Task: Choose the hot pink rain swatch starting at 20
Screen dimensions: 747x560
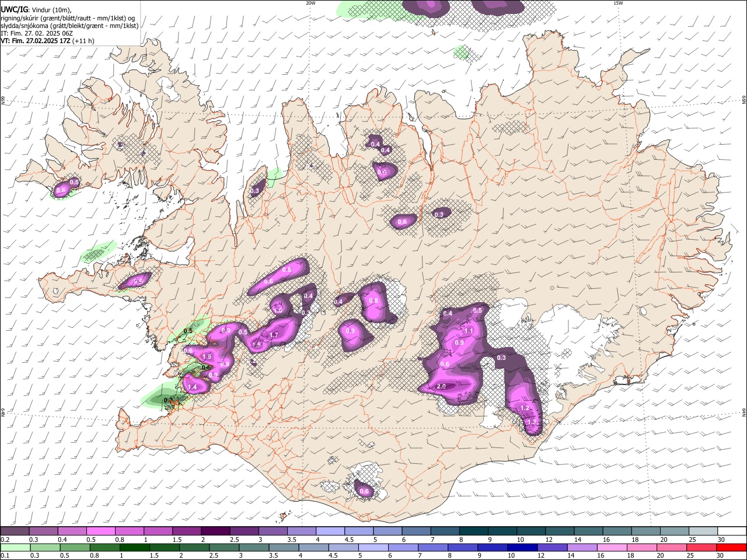Action: tap(672, 547)
